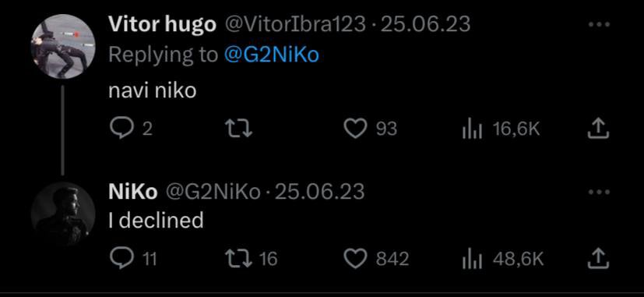644x297 pixels.
Task: Like NiKo's "I declined" reply
Action: tap(355, 259)
